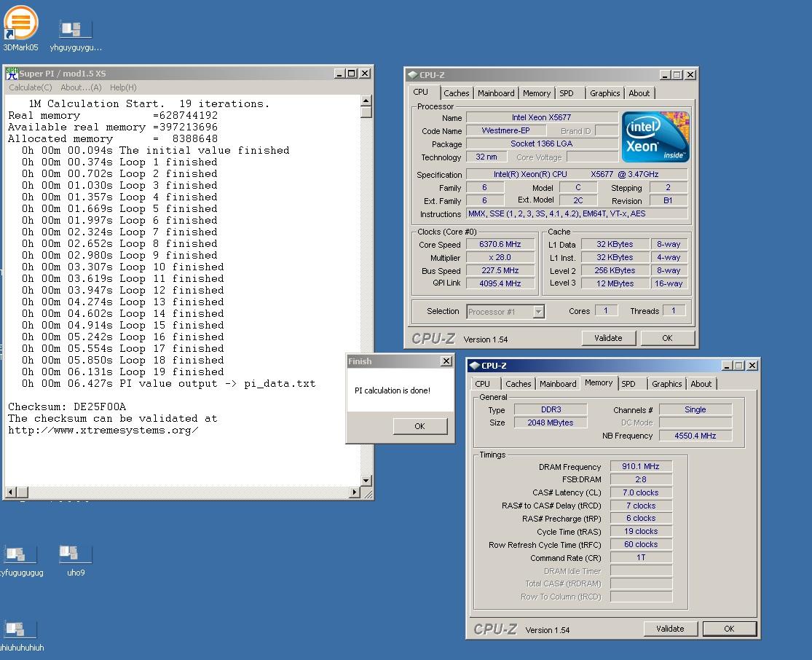Click the QPI Link 4095.4 MHz field
This screenshot has width=812, height=660.
[x=500, y=283]
